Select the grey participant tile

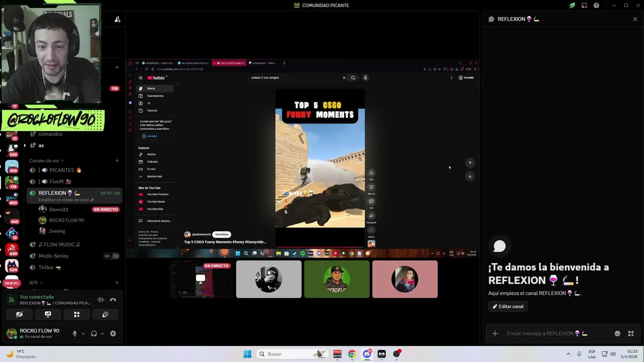269,279
